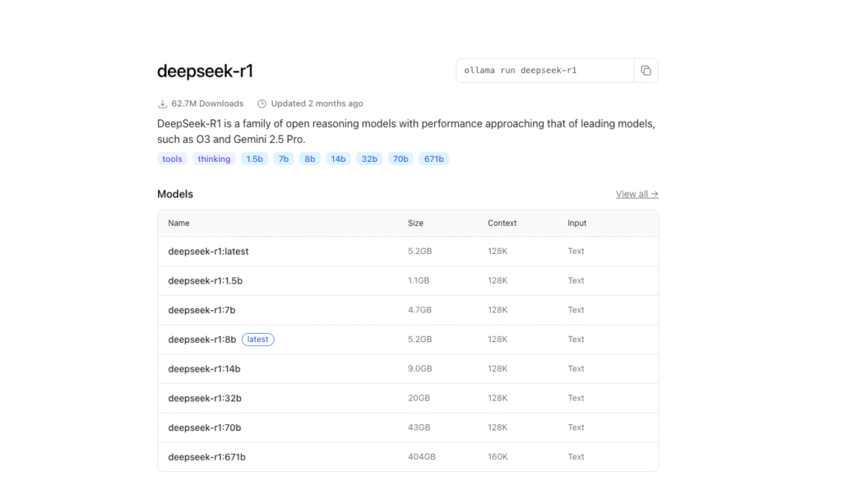Open deepseek-r1:1.5b model
Viewport: 842px width, 504px height.
tap(205, 281)
